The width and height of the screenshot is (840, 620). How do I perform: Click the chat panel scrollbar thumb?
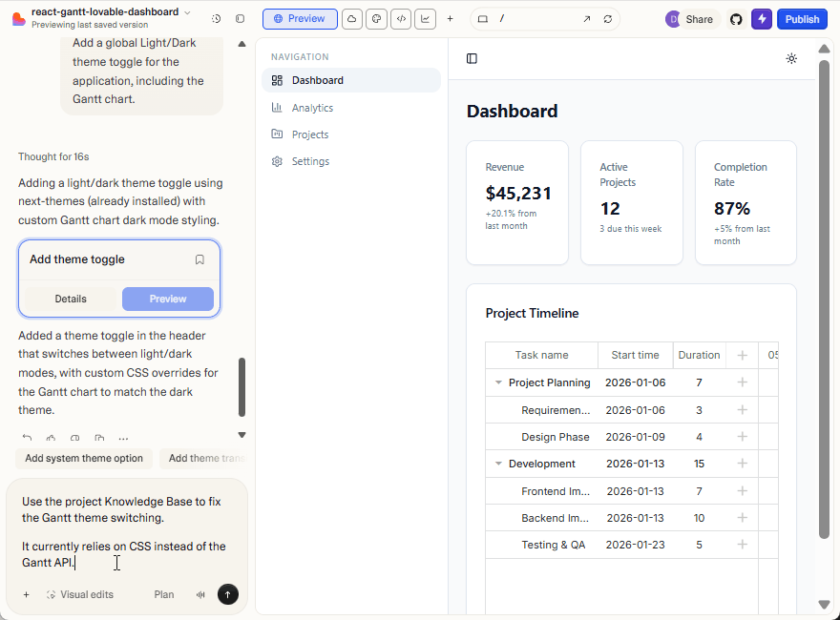[x=241, y=386]
